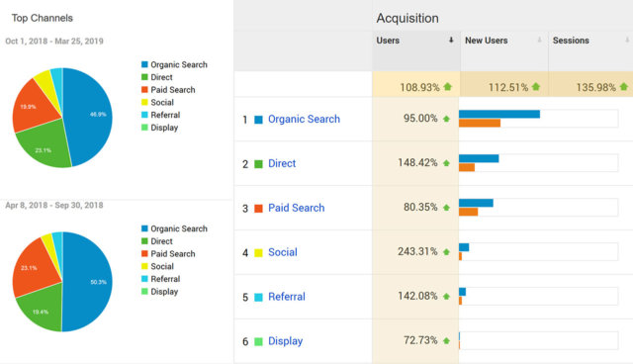This screenshot has height=364, width=633.
Task: Click Paid Search legend entry of the Oct 2018 chart
Action: 168,90
